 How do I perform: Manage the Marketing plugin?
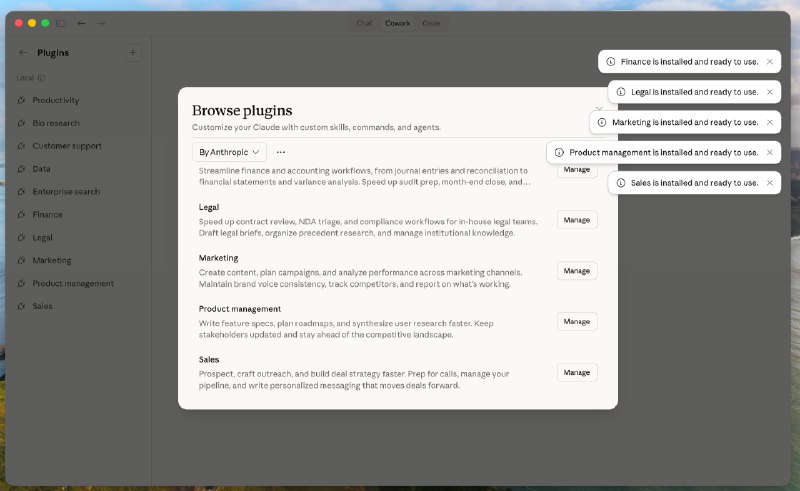pos(576,271)
